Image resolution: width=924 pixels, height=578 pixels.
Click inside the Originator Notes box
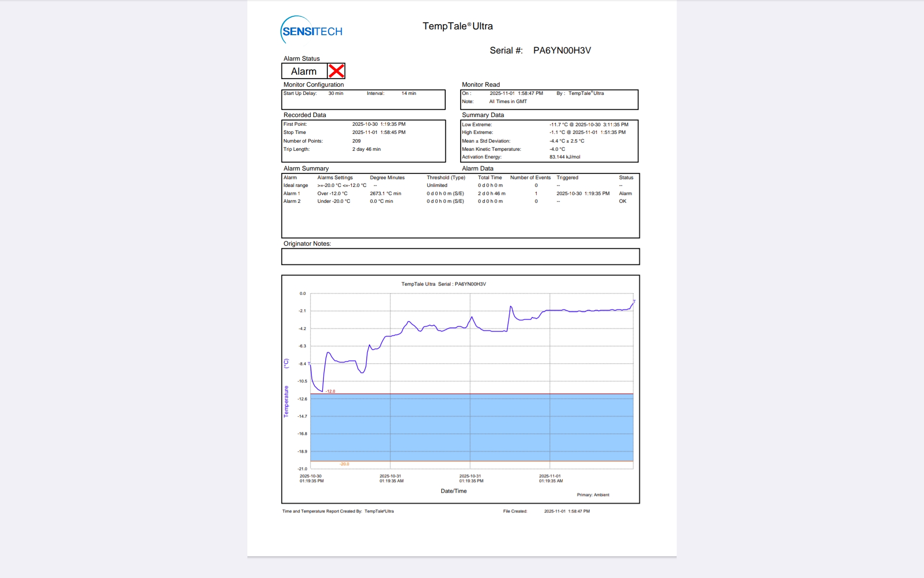pyautogui.click(x=460, y=257)
